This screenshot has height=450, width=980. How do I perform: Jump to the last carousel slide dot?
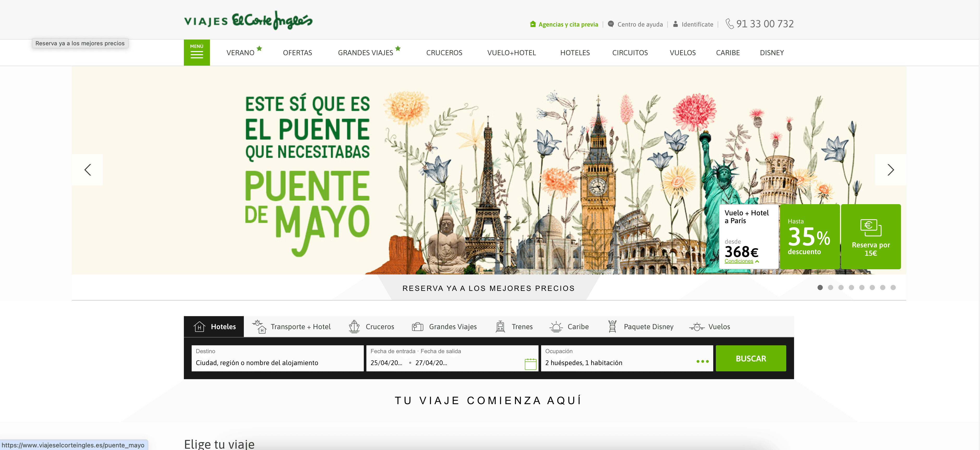tap(893, 288)
